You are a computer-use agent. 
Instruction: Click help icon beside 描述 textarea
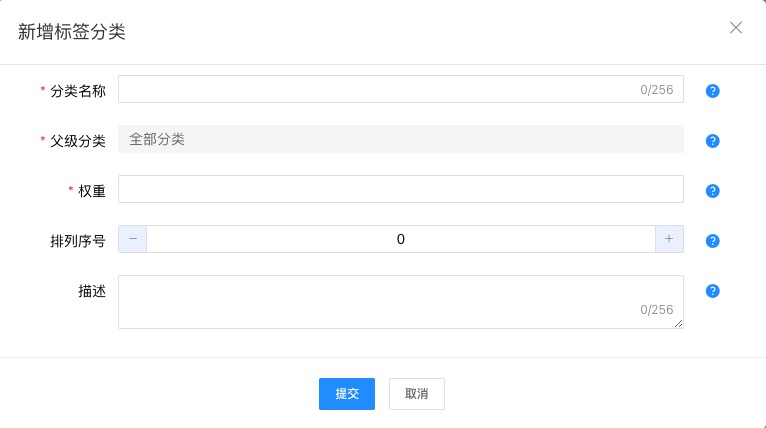(713, 291)
